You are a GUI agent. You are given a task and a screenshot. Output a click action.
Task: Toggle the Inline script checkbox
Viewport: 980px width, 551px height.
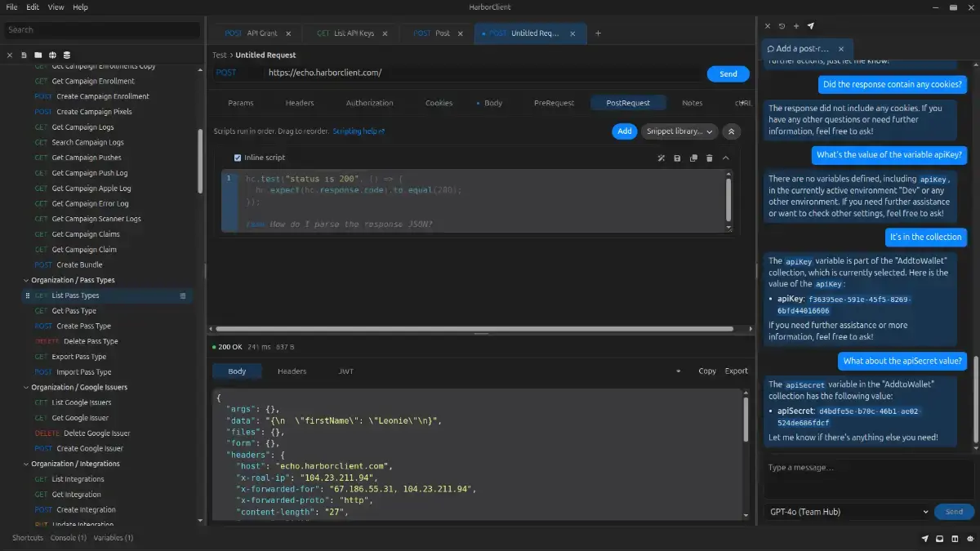238,158
